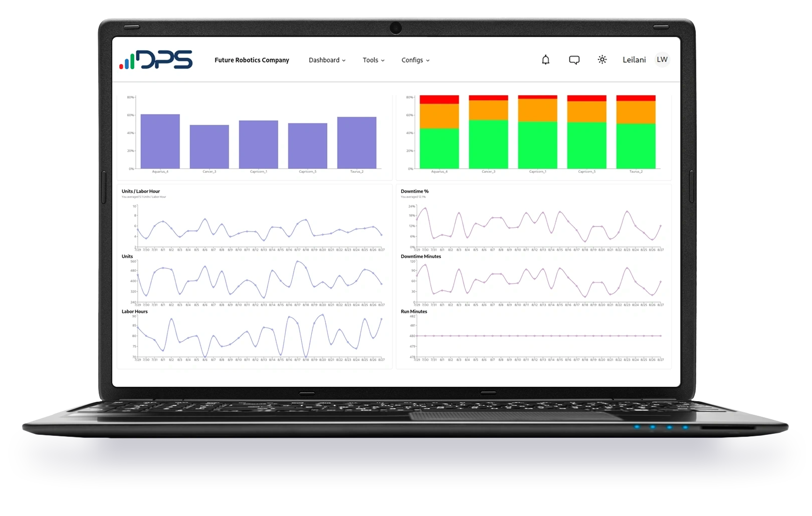Click green segment of Capricorn_5 stacked bar
812x516 pixels.
pos(586,145)
